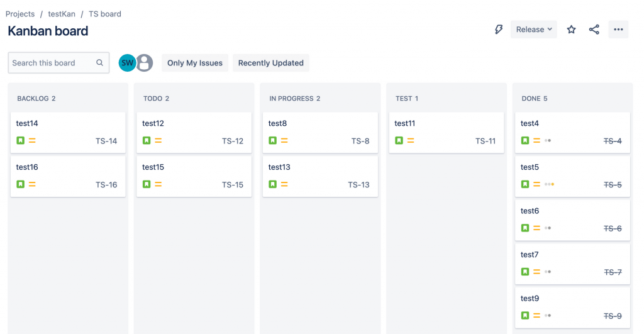Select the unassigned user avatar filter
The height and width of the screenshot is (334, 644).
pyautogui.click(x=145, y=63)
